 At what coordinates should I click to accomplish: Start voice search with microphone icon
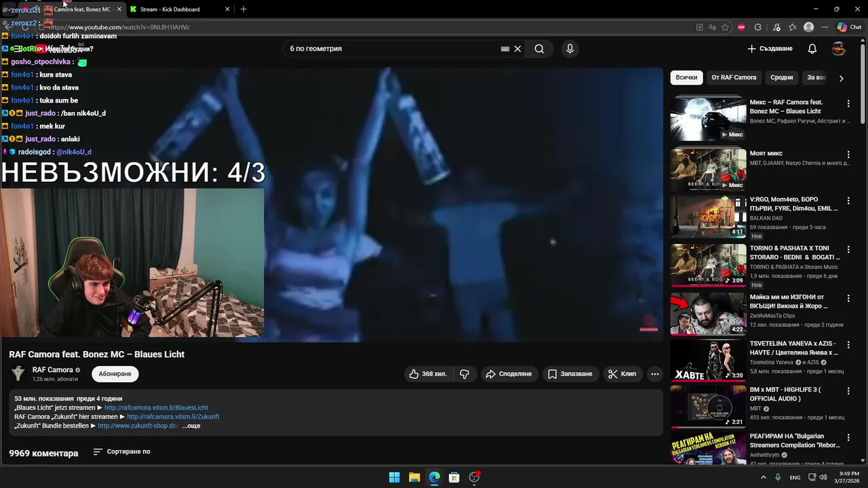point(570,49)
